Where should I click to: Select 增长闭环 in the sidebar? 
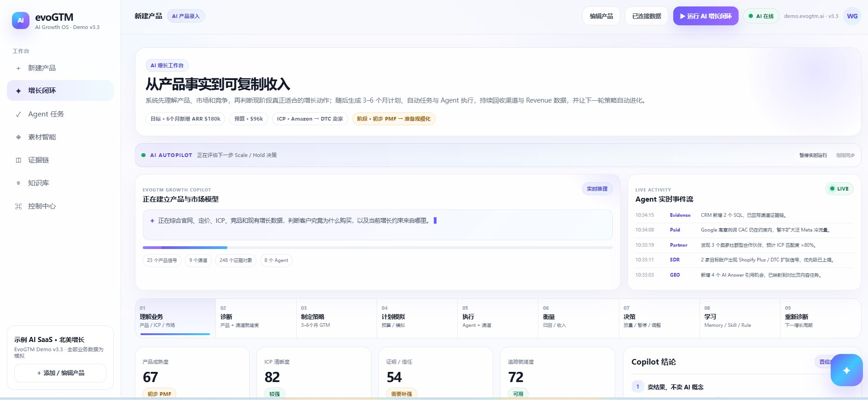tap(60, 91)
